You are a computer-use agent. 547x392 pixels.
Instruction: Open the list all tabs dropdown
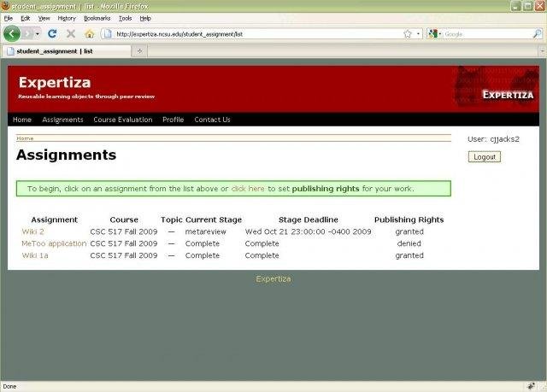pos(543,51)
